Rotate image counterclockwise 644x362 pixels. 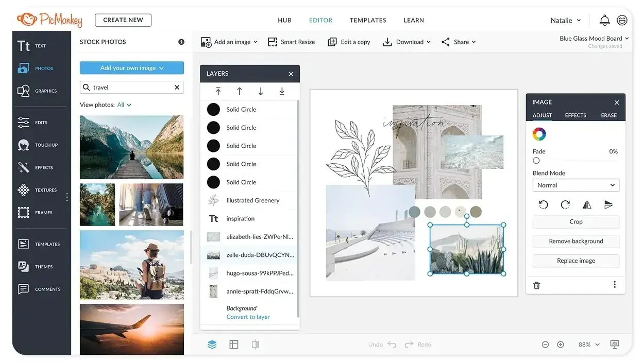click(x=543, y=205)
